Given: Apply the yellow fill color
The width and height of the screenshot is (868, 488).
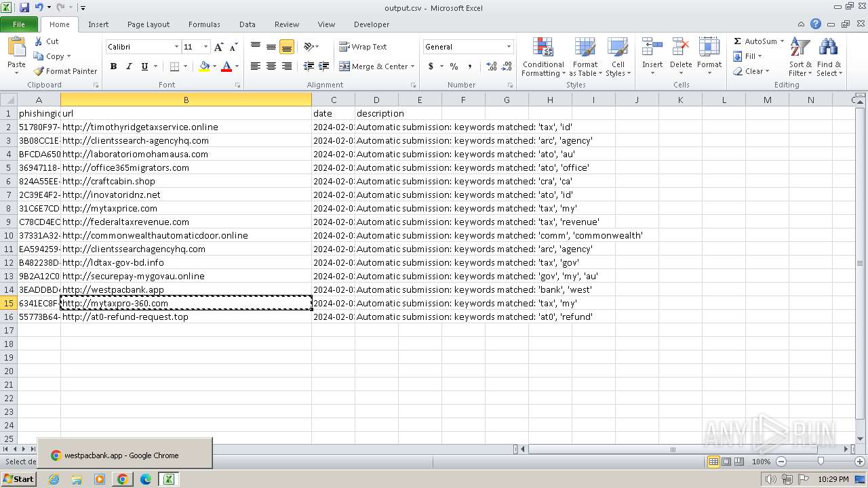Looking at the screenshot, I should [x=204, y=66].
